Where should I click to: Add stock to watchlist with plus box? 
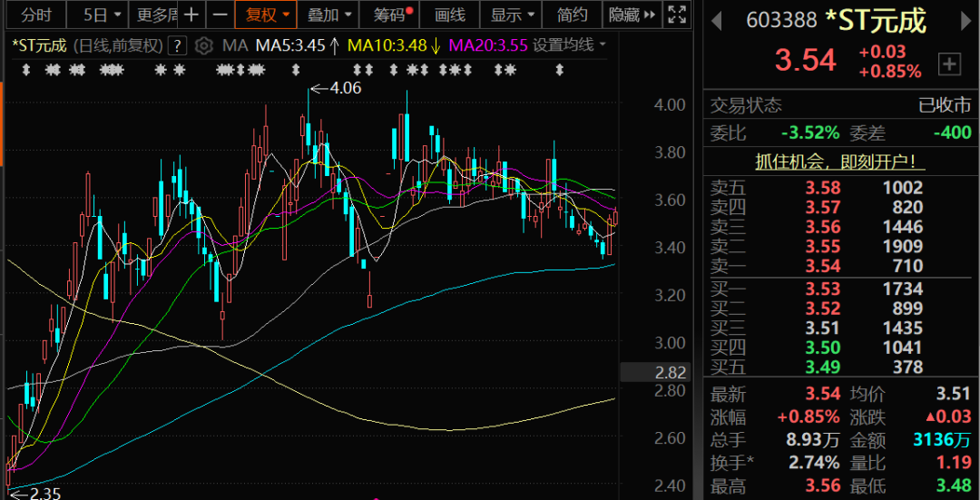click(949, 64)
